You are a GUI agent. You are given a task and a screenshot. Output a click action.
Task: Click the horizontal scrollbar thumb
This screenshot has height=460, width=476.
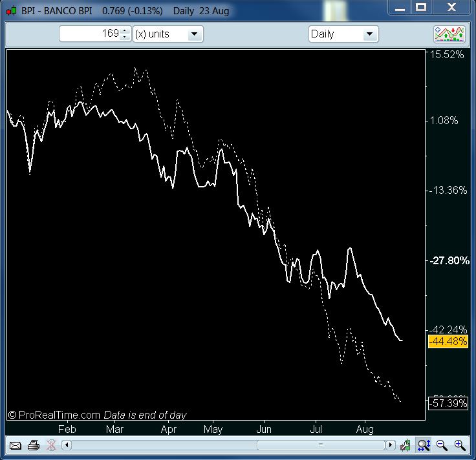tap(321, 445)
